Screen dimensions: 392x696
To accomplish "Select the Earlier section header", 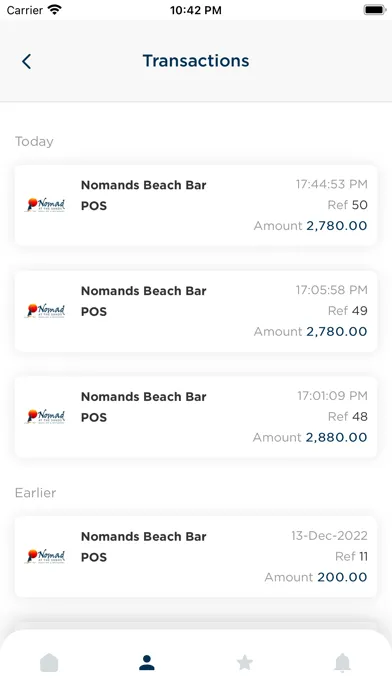I will click(36, 493).
